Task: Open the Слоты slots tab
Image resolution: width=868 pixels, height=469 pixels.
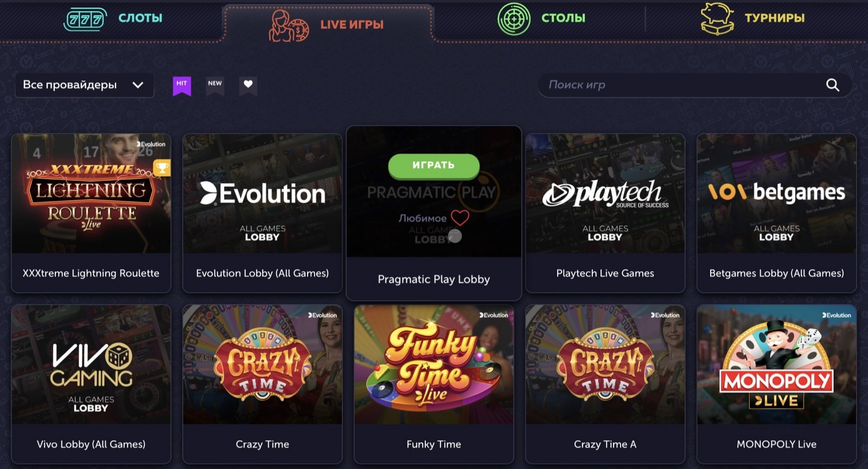Action: click(113, 18)
